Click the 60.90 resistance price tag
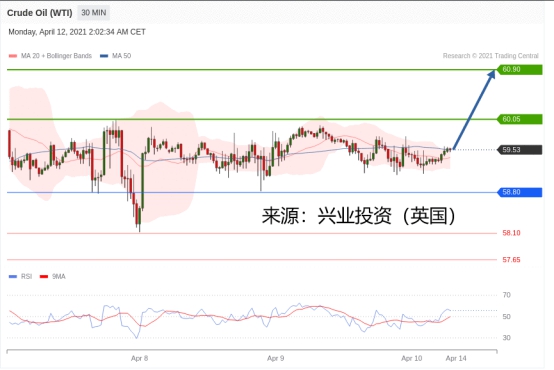Screen dimensions: 554x370 (x=519, y=69)
